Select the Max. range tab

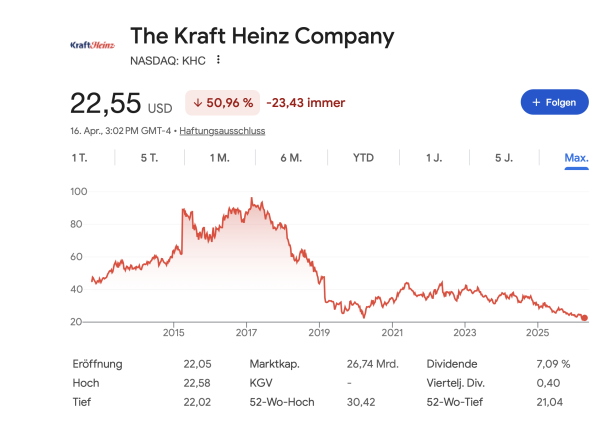click(576, 158)
